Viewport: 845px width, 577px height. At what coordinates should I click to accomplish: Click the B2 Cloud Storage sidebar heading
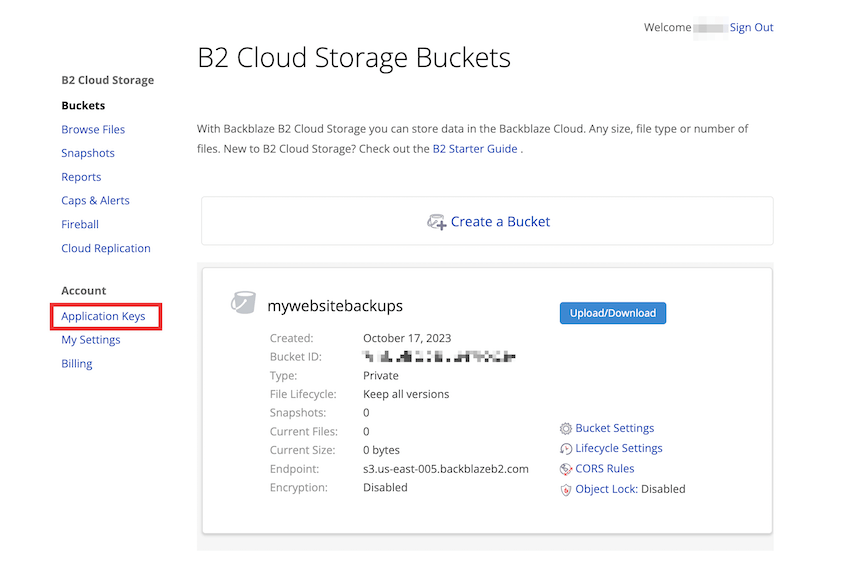click(108, 80)
